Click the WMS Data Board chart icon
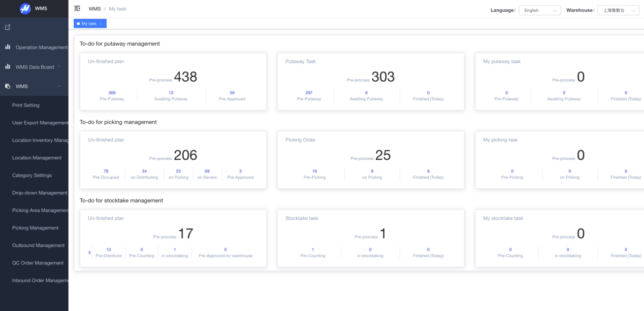The width and height of the screenshot is (644, 311). (8, 66)
